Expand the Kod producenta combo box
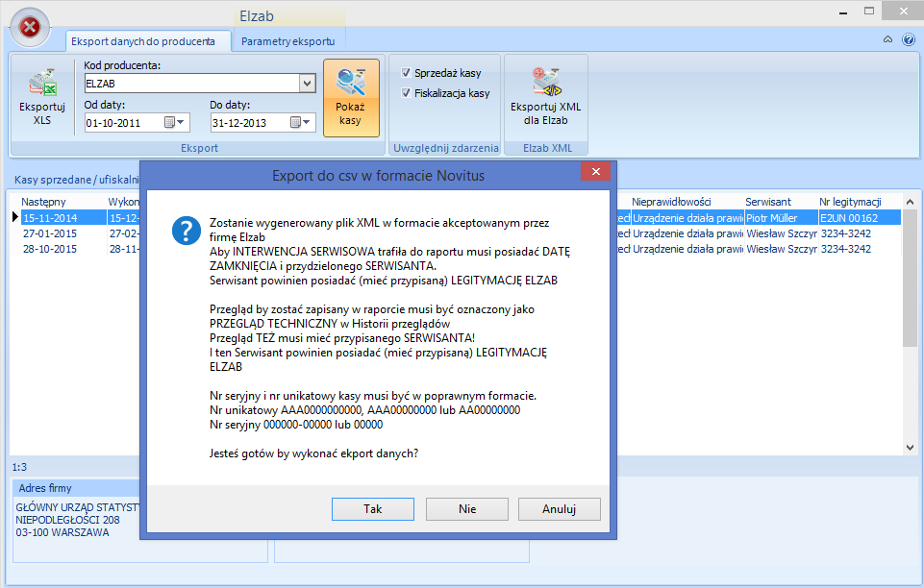Image resolution: width=924 pixels, height=588 pixels. 307,84
